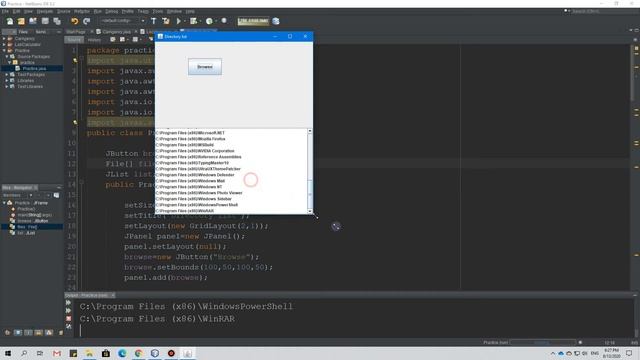Click the Open Project toolbar icon

click(x=33, y=21)
